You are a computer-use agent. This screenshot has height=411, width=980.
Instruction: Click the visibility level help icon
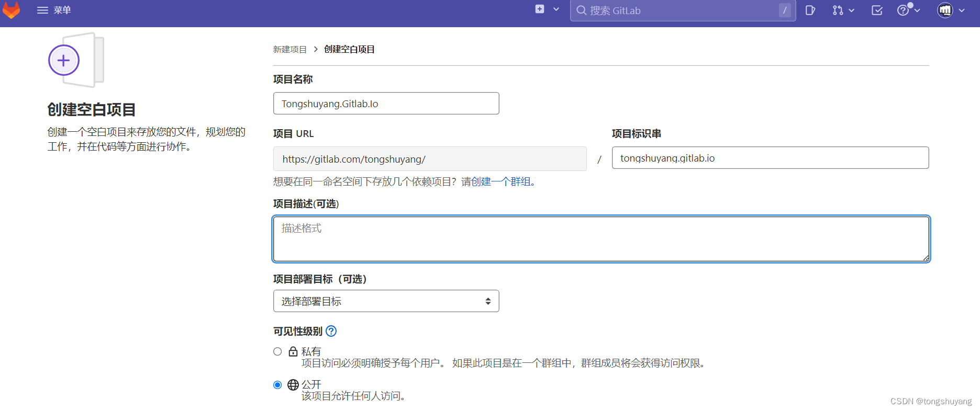coord(331,331)
